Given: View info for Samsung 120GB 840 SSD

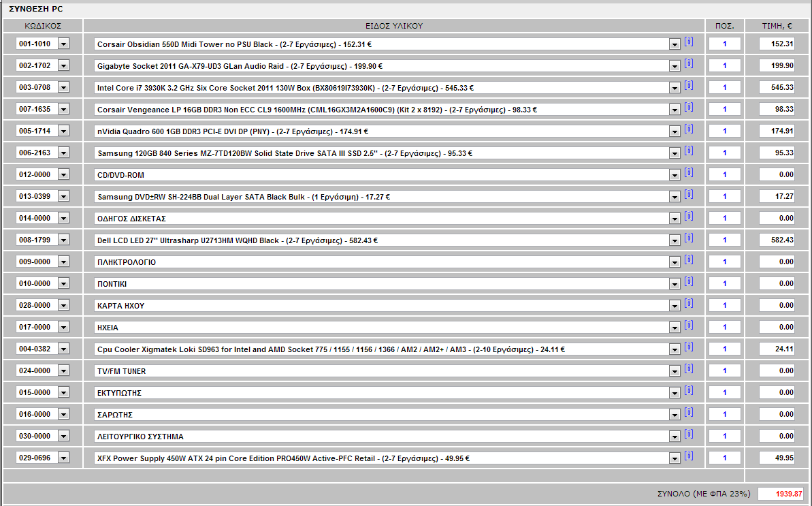Looking at the screenshot, I should coord(689,151).
